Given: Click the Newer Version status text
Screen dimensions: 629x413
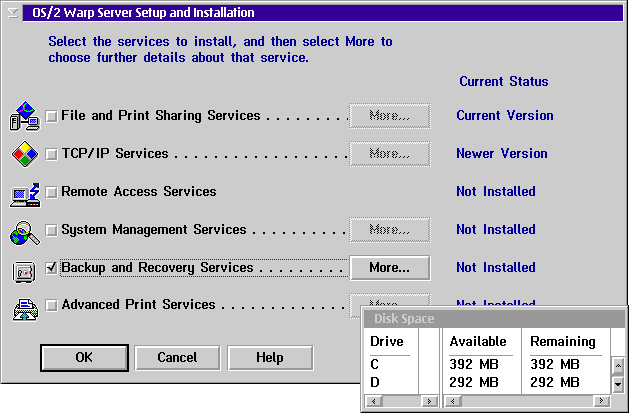Looking at the screenshot, I should click(x=502, y=154).
